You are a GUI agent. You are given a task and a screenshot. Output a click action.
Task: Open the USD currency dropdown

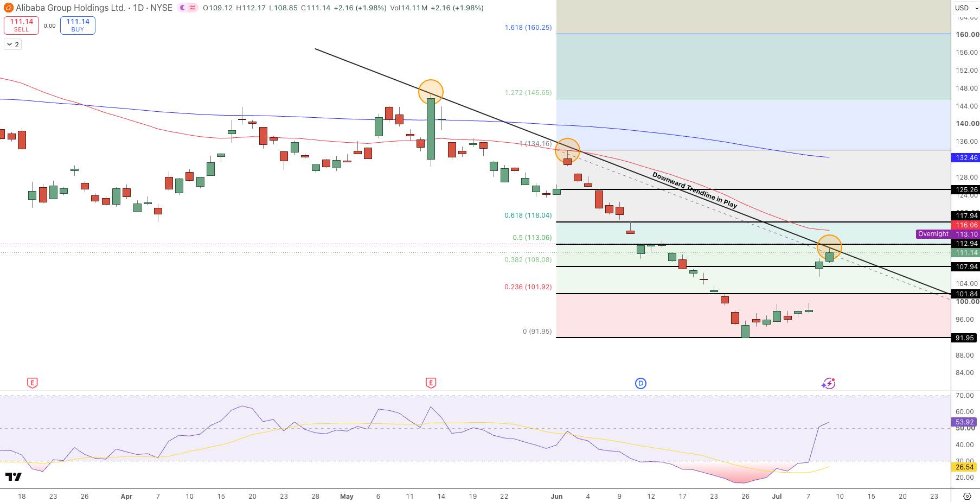pyautogui.click(x=966, y=8)
